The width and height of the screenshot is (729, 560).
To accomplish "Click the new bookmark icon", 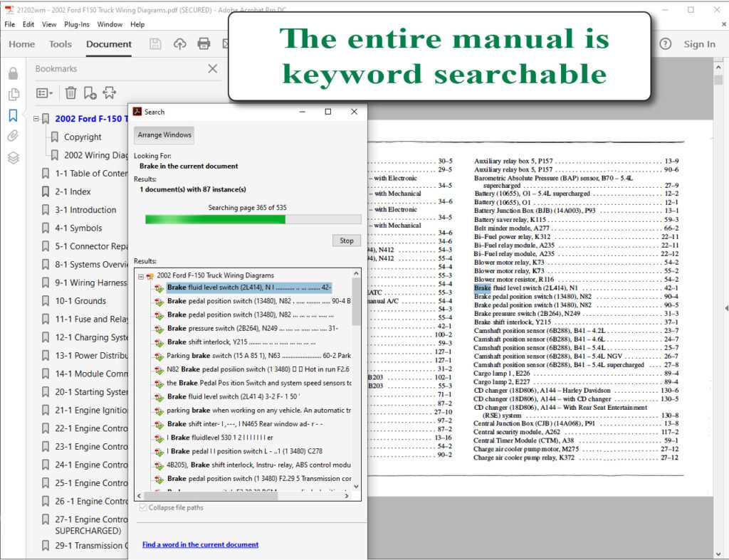I will (90, 93).
